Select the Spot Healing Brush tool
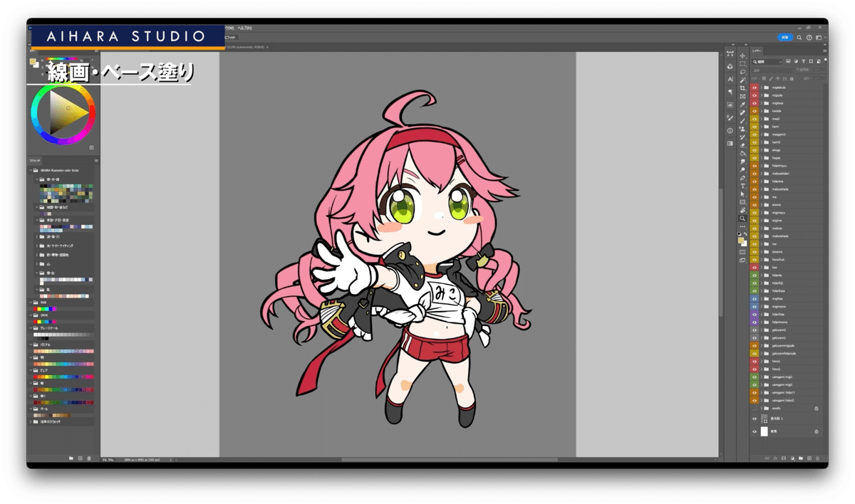This screenshot has width=855, height=504. point(742,112)
